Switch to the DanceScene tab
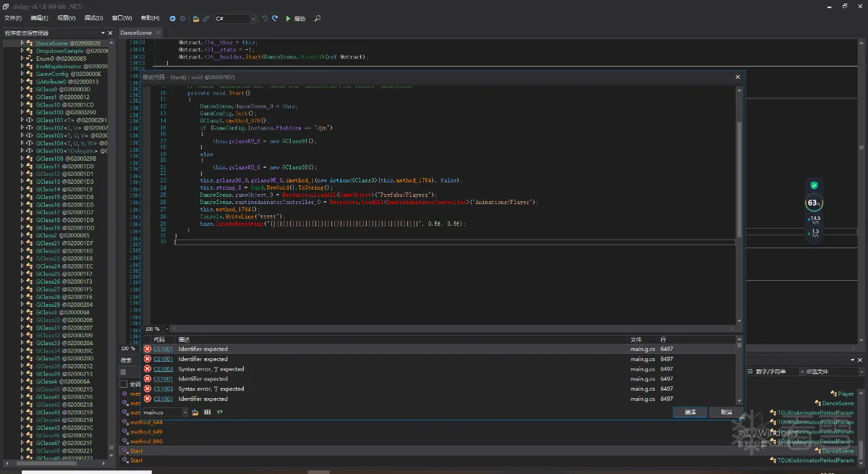This screenshot has width=868, height=474. 135,33
